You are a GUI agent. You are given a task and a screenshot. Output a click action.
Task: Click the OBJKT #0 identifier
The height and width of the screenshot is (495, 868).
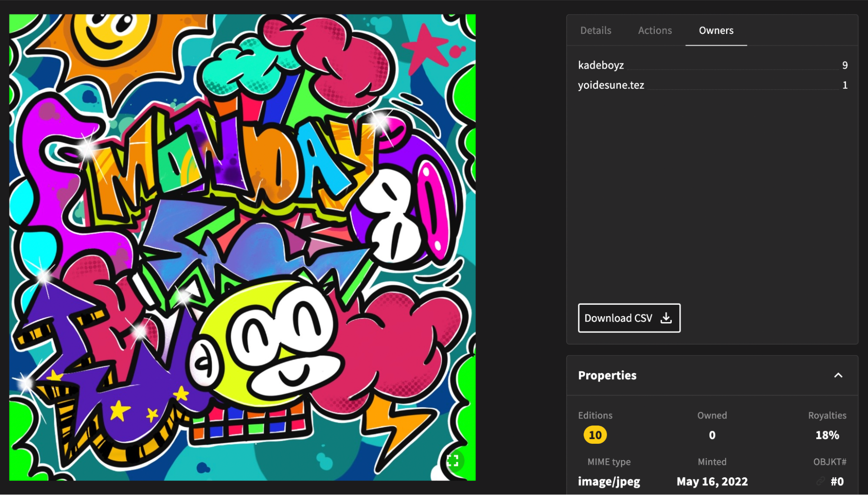[837, 481]
